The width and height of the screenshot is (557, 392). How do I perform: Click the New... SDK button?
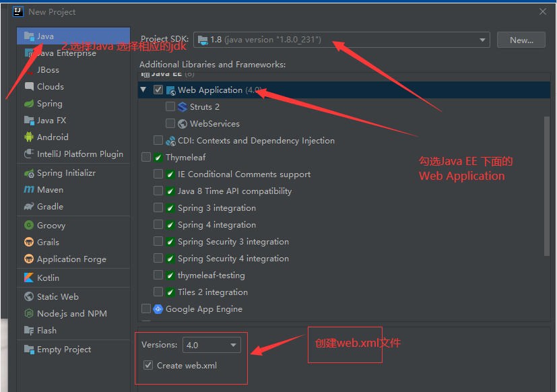pos(521,40)
